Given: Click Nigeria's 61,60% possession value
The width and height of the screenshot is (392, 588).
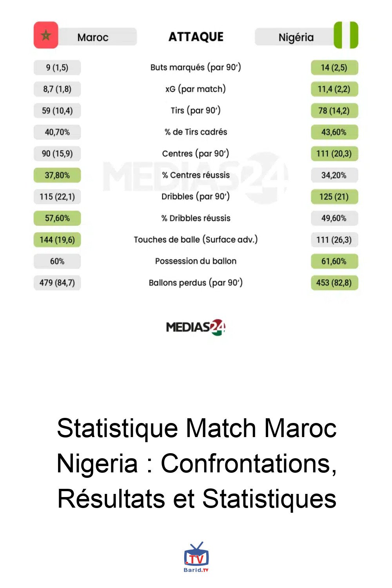Looking at the screenshot, I should click(x=334, y=261).
